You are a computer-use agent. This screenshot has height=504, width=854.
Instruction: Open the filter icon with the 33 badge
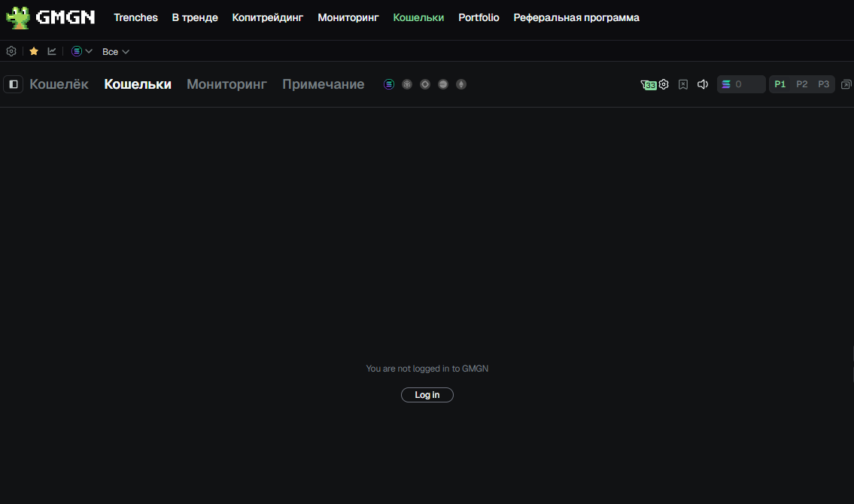coord(648,85)
